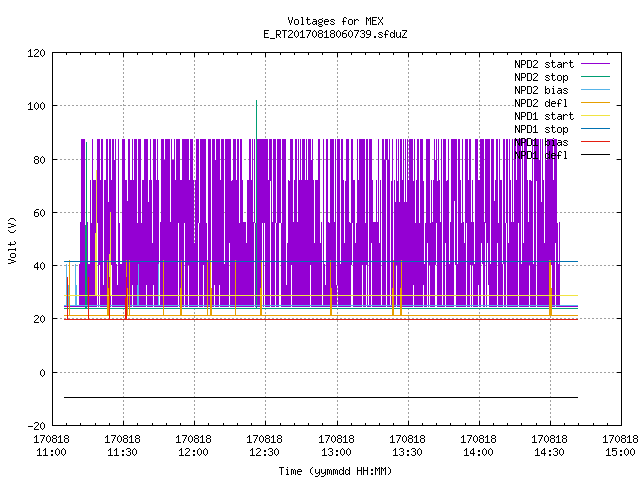This screenshot has width=640, height=480.
Task: Click the orange NPD2 defl legend line
Action: (595, 103)
